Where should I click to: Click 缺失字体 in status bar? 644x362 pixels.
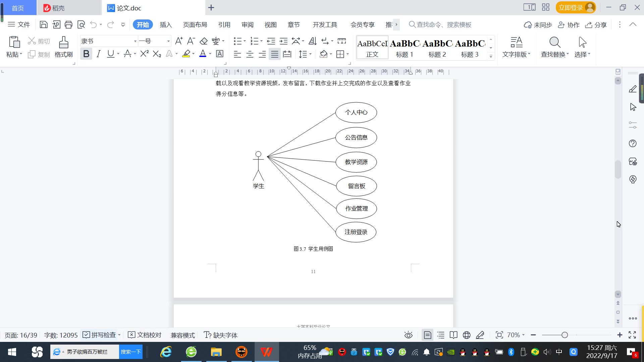coord(220,335)
